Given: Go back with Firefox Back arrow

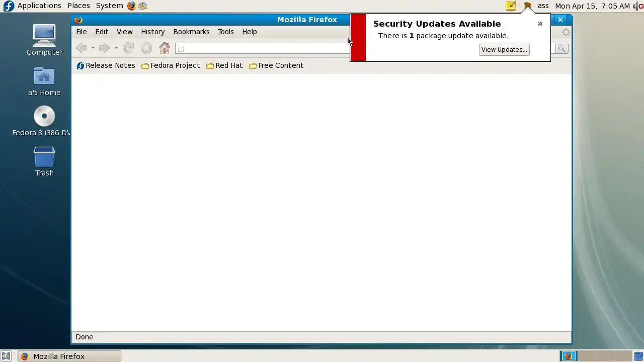Looking at the screenshot, I should pyautogui.click(x=81, y=48).
